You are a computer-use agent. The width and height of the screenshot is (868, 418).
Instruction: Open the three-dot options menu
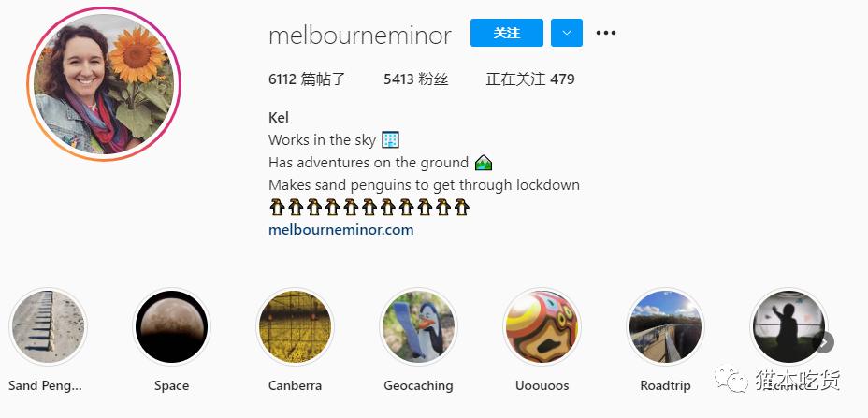point(605,34)
